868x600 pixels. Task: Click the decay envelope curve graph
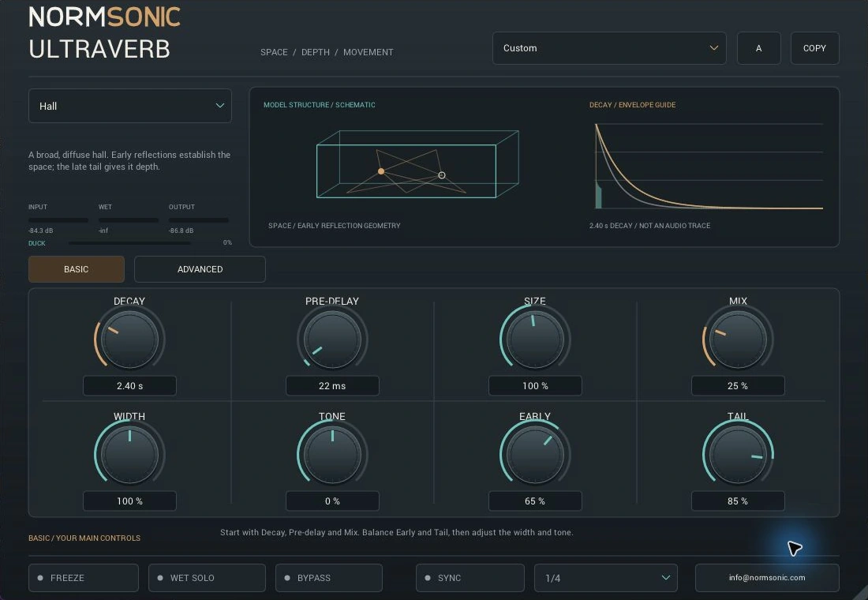pos(709,167)
